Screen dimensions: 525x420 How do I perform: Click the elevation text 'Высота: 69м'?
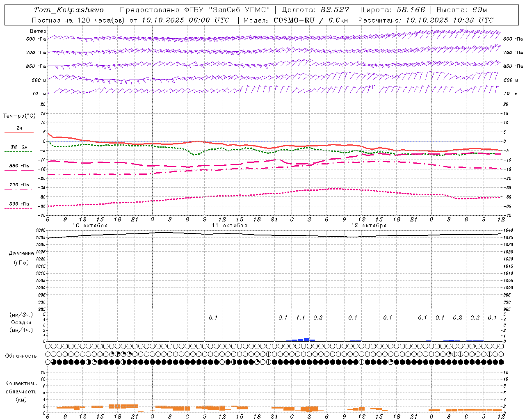click(x=462, y=10)
